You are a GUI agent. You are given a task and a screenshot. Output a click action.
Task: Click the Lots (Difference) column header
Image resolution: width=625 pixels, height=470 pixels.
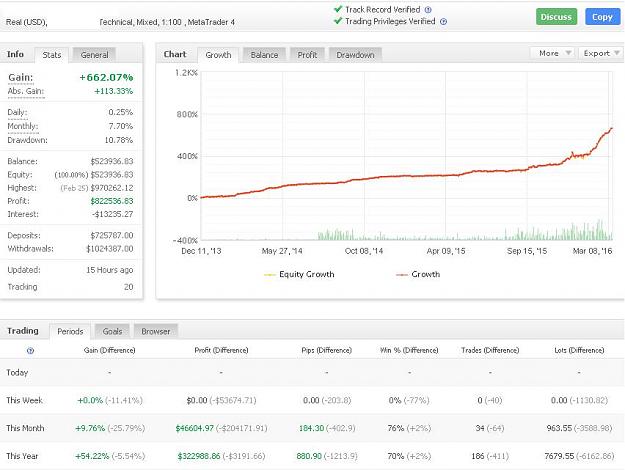pyautogui.click(x=579, y=350)
